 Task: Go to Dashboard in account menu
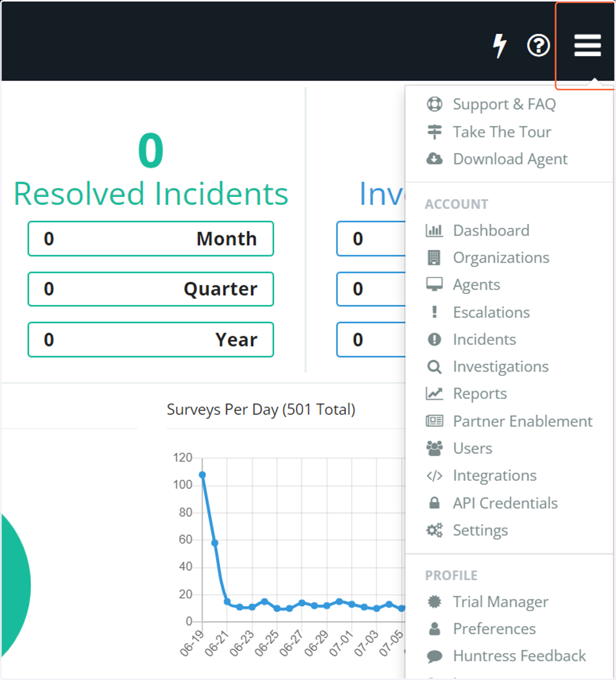491,230
